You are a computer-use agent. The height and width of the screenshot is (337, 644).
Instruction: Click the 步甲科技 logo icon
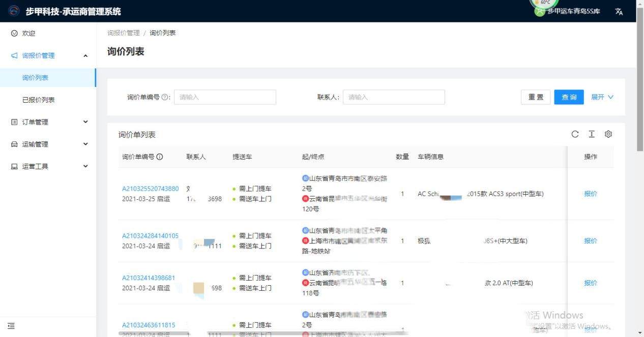(14, 11)
